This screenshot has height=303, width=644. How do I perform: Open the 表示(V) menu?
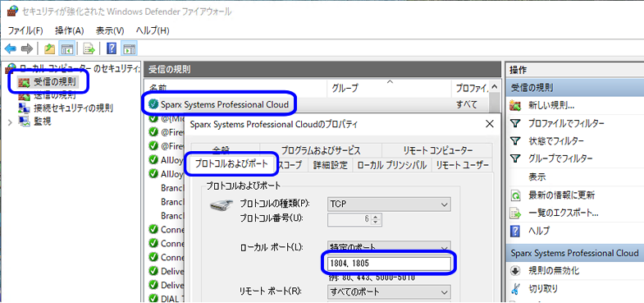tap(110, 30)
